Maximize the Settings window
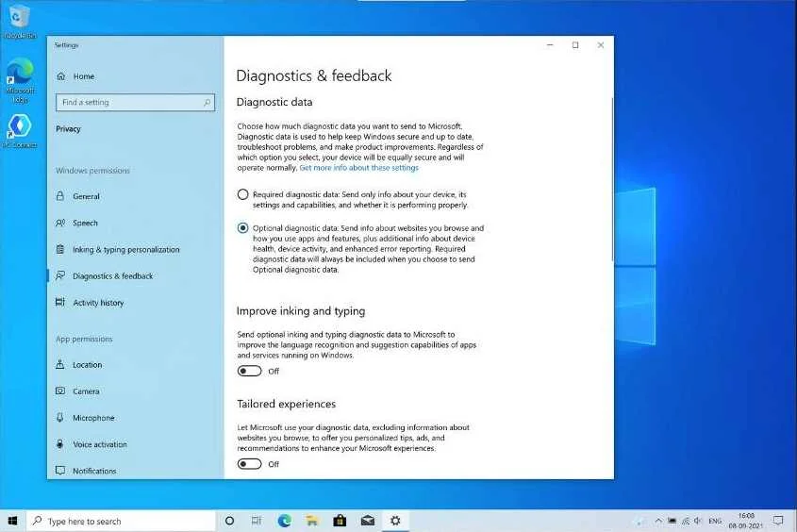 click(575, 45)
